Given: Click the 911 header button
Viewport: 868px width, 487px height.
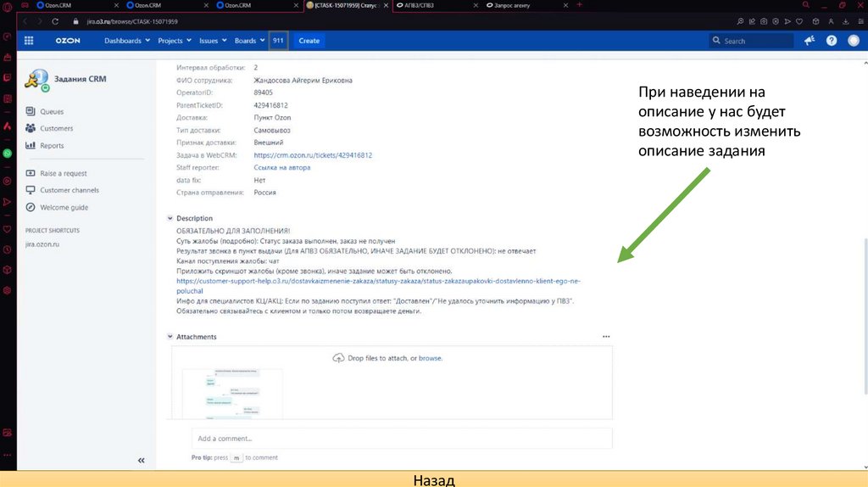Looking at the screenshot, I should [x=278, y=41].
